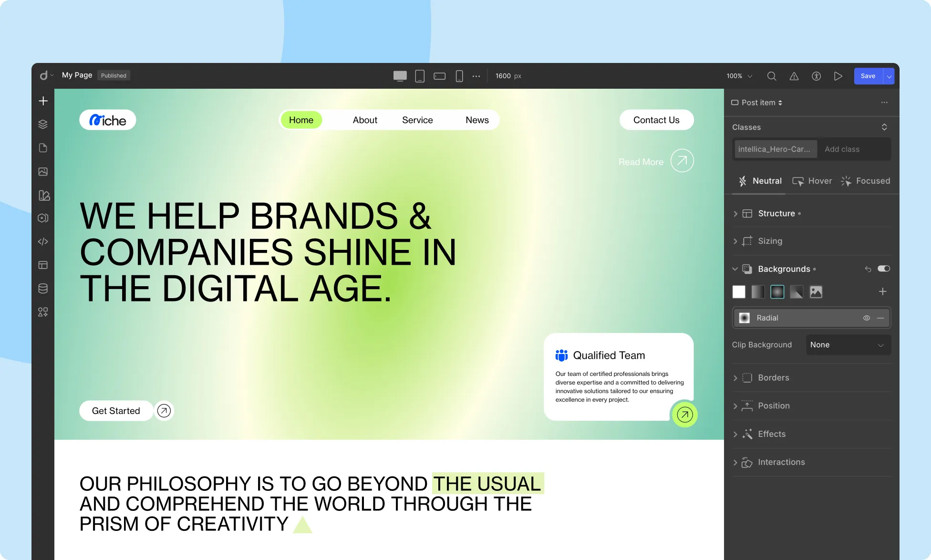This screenshot has width=931, height=560.
Task: Switch to the Neutral state tab
Action: [760, 181]
